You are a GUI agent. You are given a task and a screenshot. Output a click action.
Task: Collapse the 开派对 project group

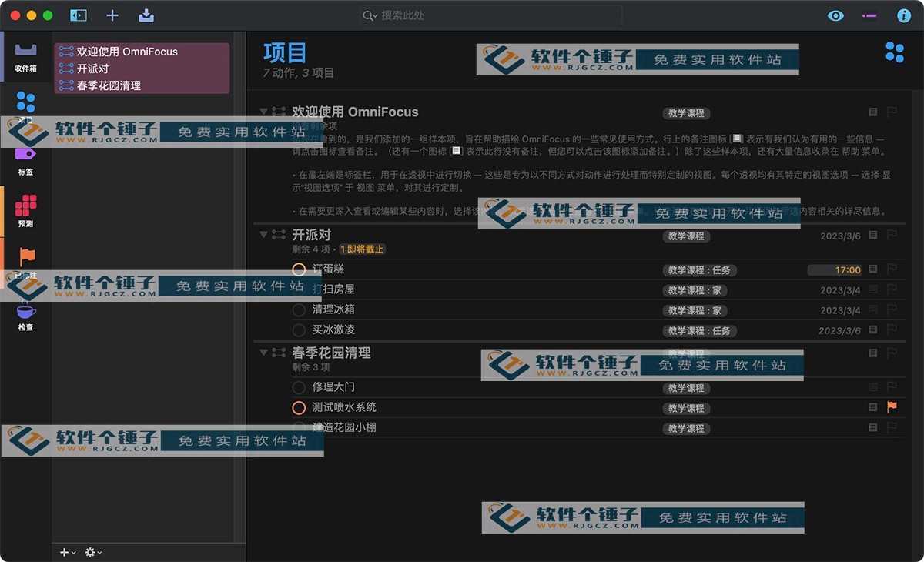(264, 235)
